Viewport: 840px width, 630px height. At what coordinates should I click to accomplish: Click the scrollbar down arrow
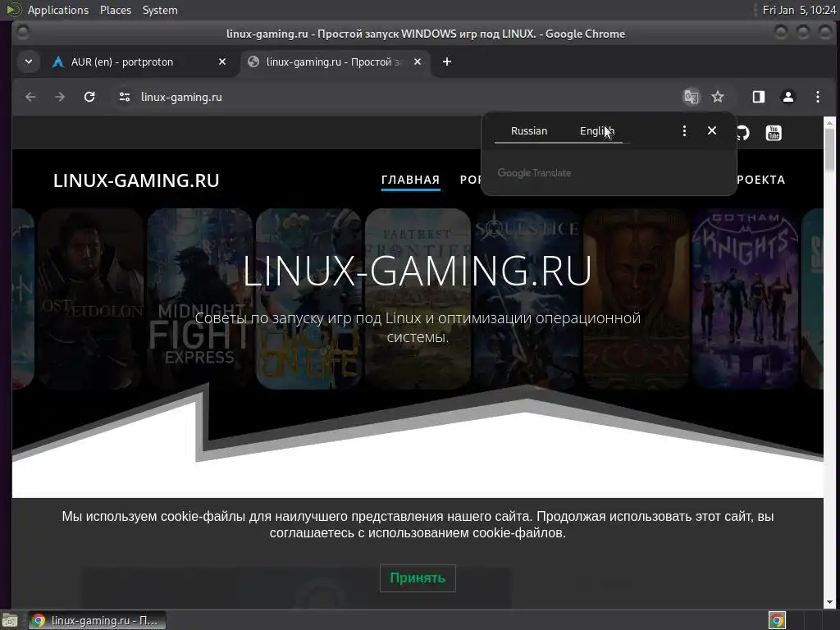click(x=829, y=602)
